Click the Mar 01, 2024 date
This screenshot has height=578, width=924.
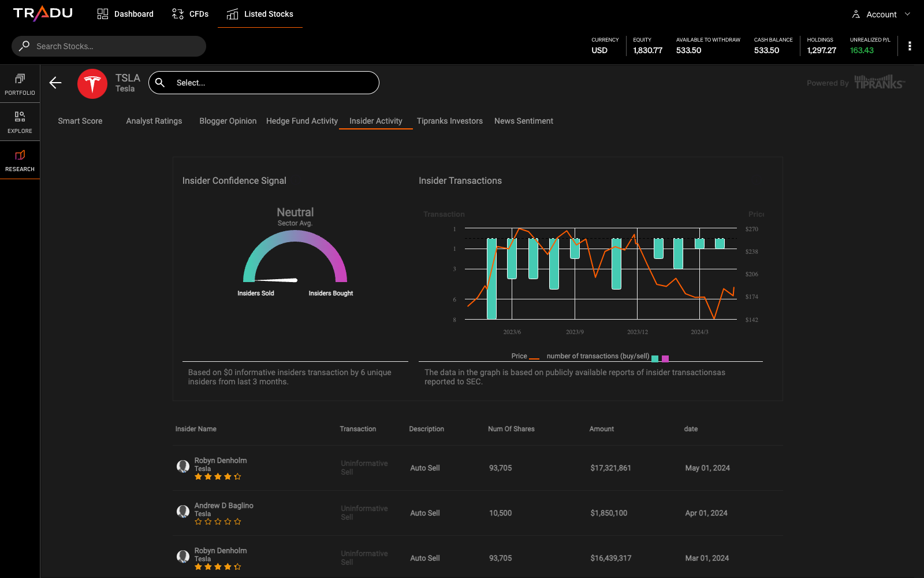[707, 558]
